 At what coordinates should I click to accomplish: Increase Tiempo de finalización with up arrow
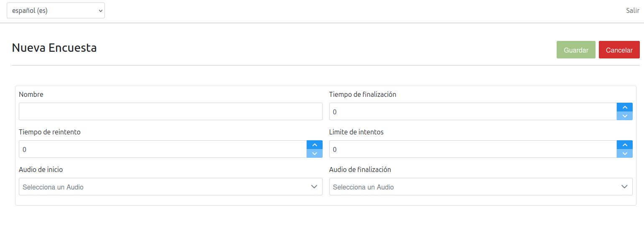click(x=624, y=107)
